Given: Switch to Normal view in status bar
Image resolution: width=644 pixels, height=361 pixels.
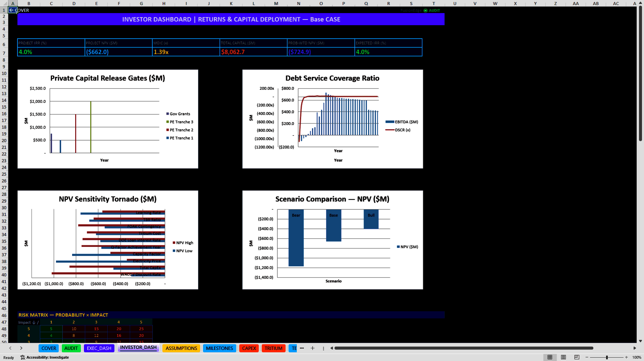Looking at the screenshot, I should (550, 357).
